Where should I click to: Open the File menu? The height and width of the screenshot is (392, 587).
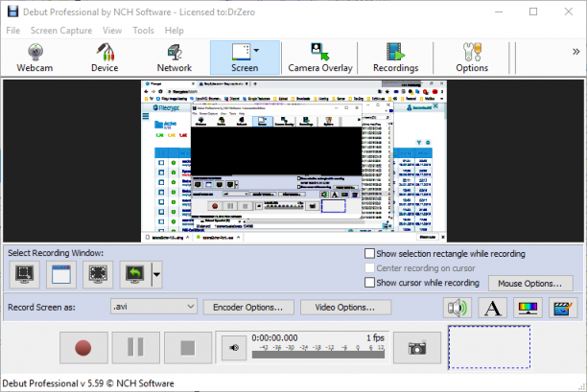[13, 31]
